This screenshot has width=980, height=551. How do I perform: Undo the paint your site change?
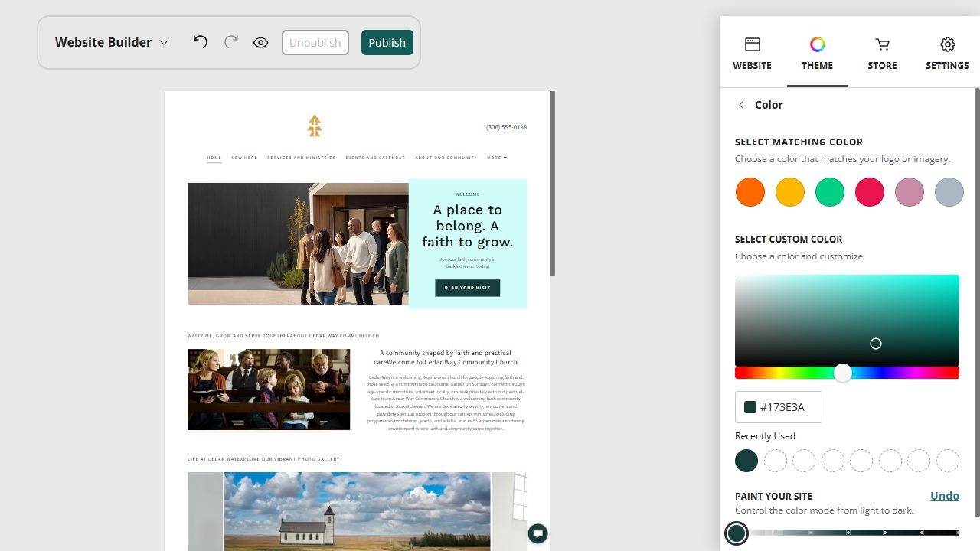[x=945, y=496]
